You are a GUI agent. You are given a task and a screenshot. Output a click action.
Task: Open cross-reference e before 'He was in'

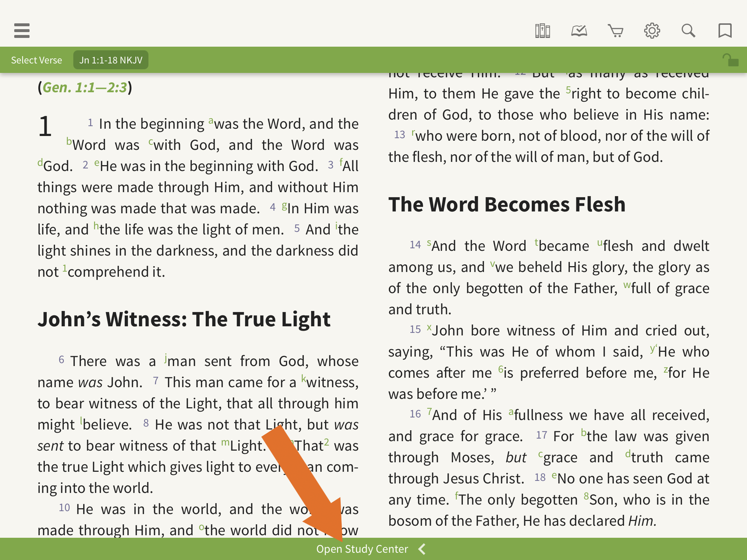click(x=97, y=163)
